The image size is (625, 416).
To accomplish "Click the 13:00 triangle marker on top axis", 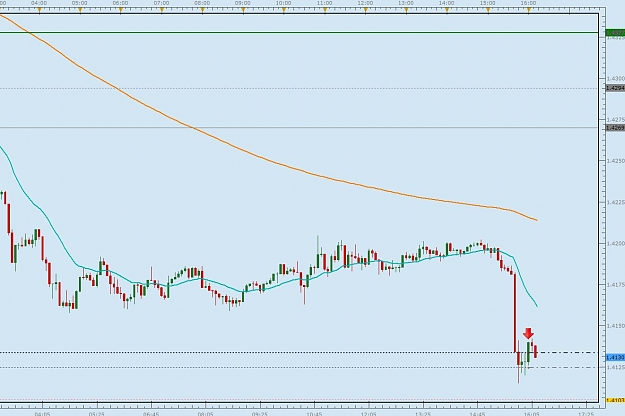I will click(406, 11).
